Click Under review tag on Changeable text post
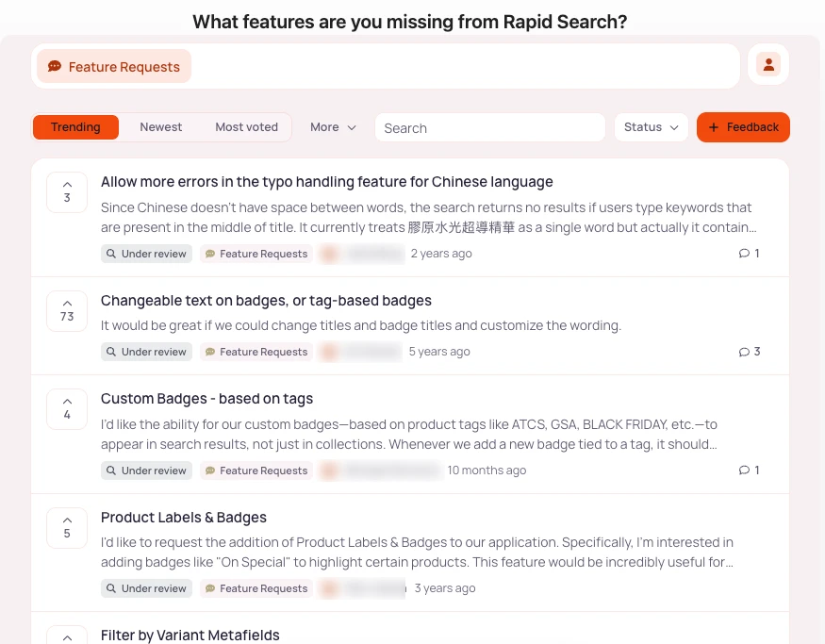The width and height of the screenshot is (825, 644). (147, 352)
